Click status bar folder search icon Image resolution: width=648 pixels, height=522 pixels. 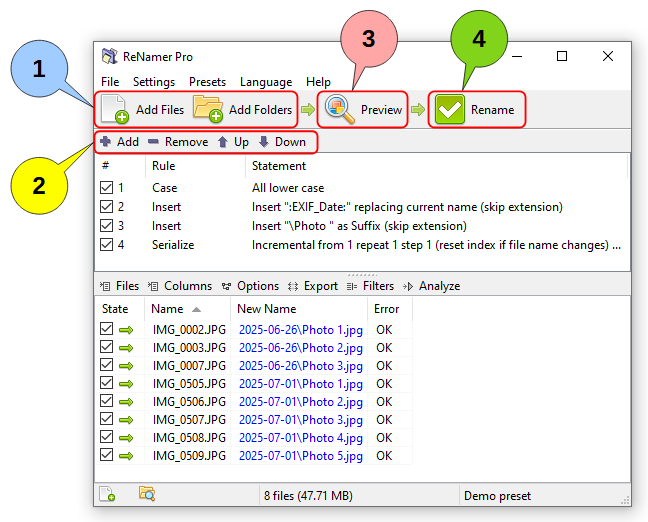tap(147, 494)
